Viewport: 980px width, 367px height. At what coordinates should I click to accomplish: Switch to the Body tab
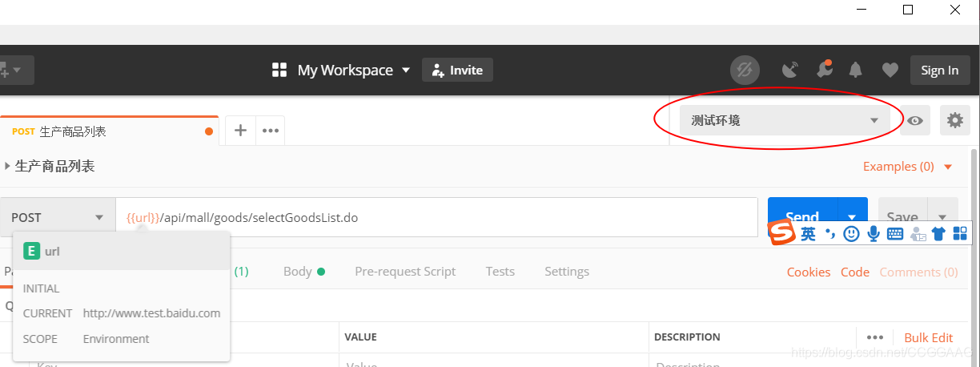point(304,272)
